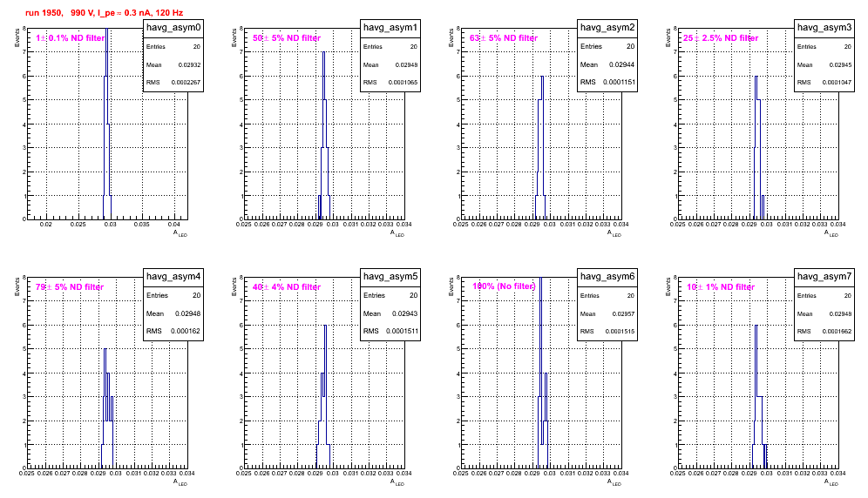Click the histogram peak in havg_asym3 plot
Viewport: 868px width, 498px height.
[756, 77]
